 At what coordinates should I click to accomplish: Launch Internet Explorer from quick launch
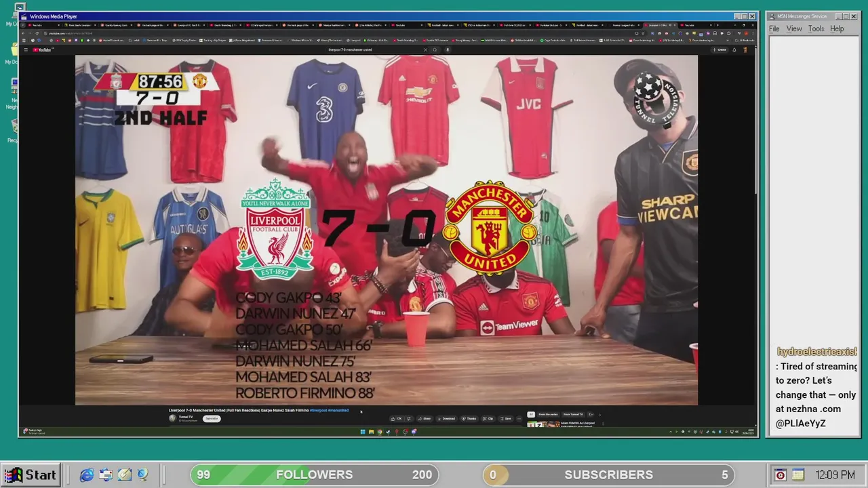(x=87, y=475)
